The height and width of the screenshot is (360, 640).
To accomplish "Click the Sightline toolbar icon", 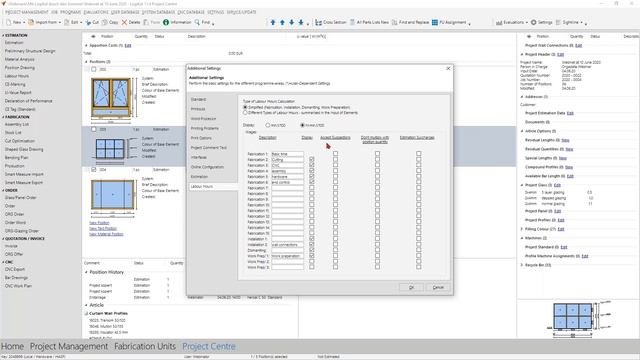I will 558,22.
